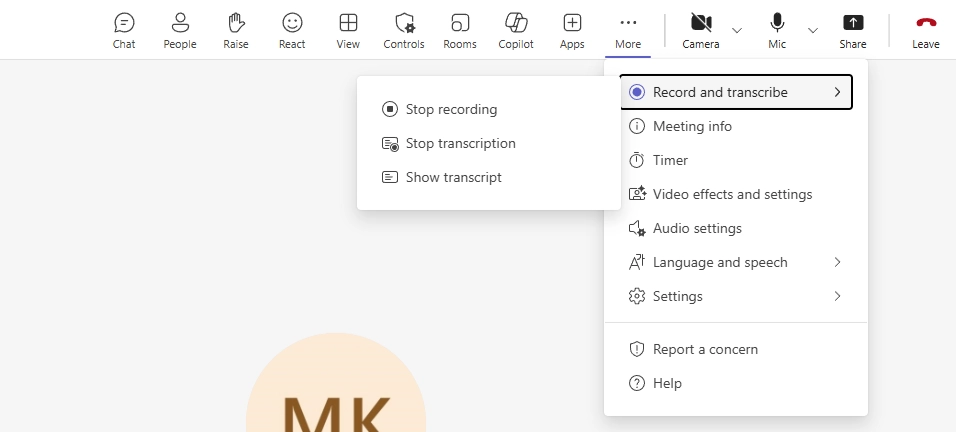Close the More actions menu
956x432 pixels.
(x=628, y=30)
